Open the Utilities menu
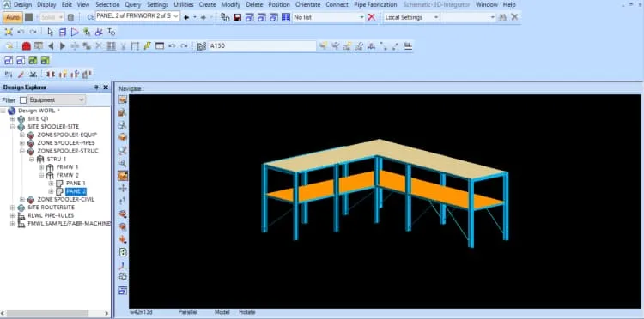This screenshot has width=644, height=319. click(184, 4)
